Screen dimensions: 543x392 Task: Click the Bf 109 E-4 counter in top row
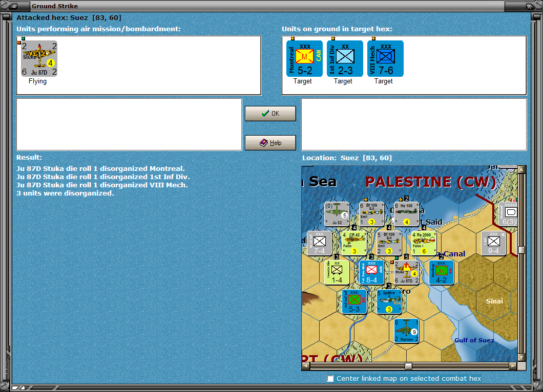[x=371, y=214]
